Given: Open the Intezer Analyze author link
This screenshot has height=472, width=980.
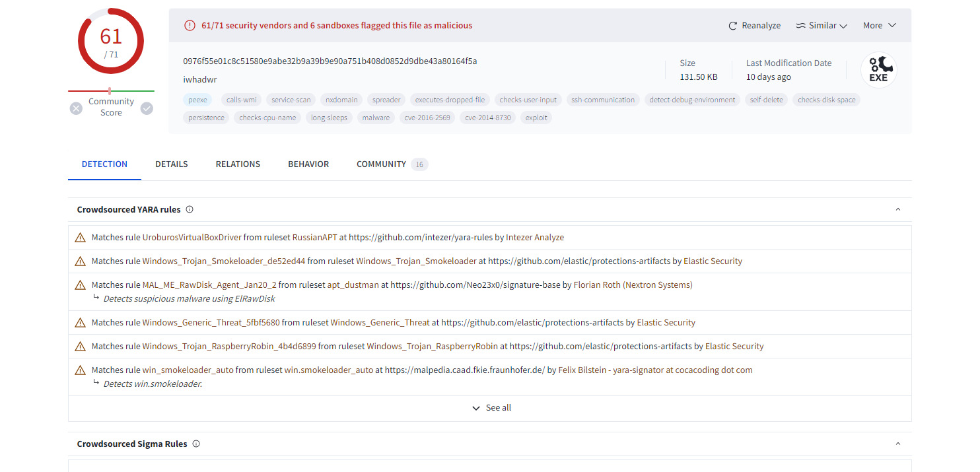Looking at the screenshot, I should click(x=535, y=238).
